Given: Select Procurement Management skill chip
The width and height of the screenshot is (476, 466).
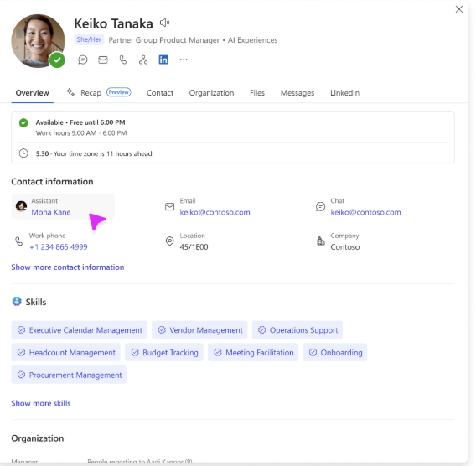Looking at the screenshot, I should (69, 375).
